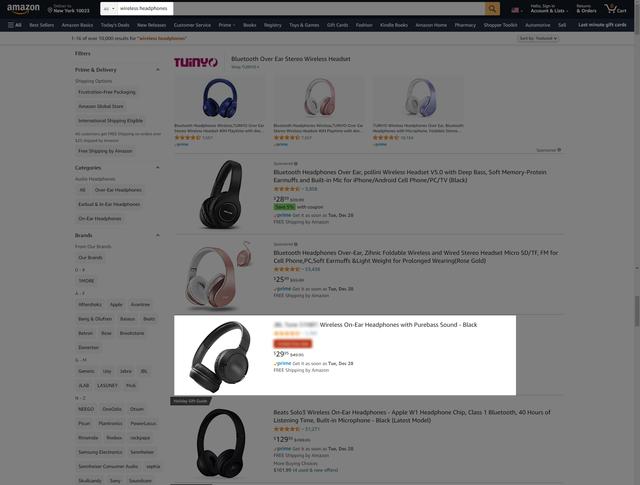Screen dimensions: 640x485
Task: Collapse the Prime & Delivery filter section
Action: 158,70
